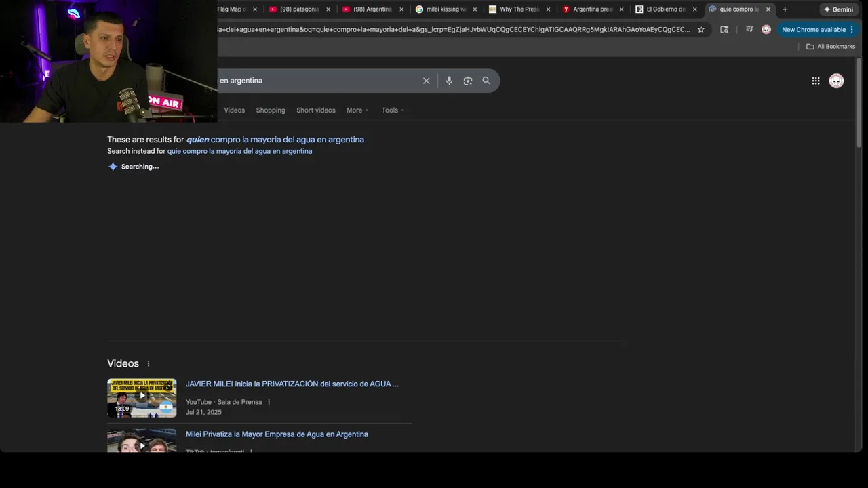868x488 pixels.
Task: Open a new tab with the plus button
Action: [x=785, y=9]
